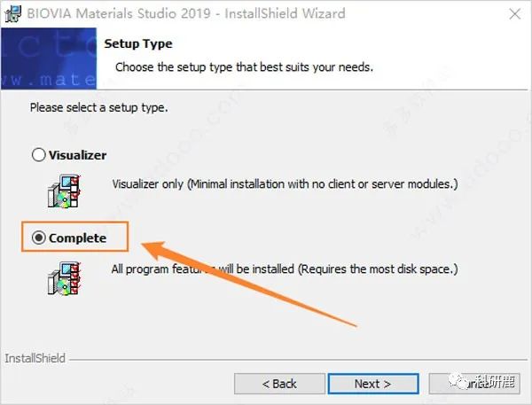Click the InstallShield label near the bottom

point(35,358)
